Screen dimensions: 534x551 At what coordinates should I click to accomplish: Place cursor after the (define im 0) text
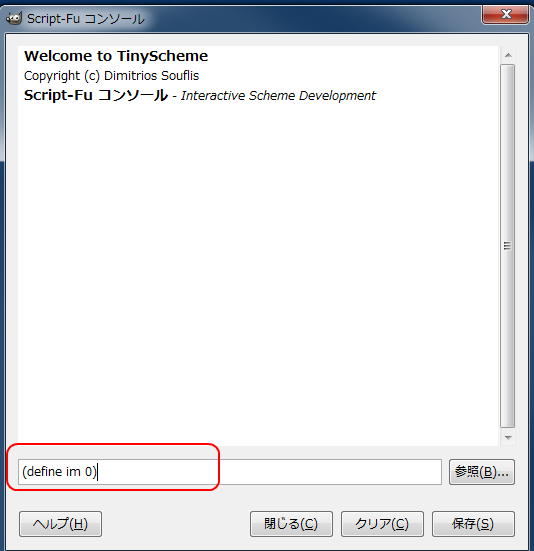pyautogui.click(x=97, y=472)
